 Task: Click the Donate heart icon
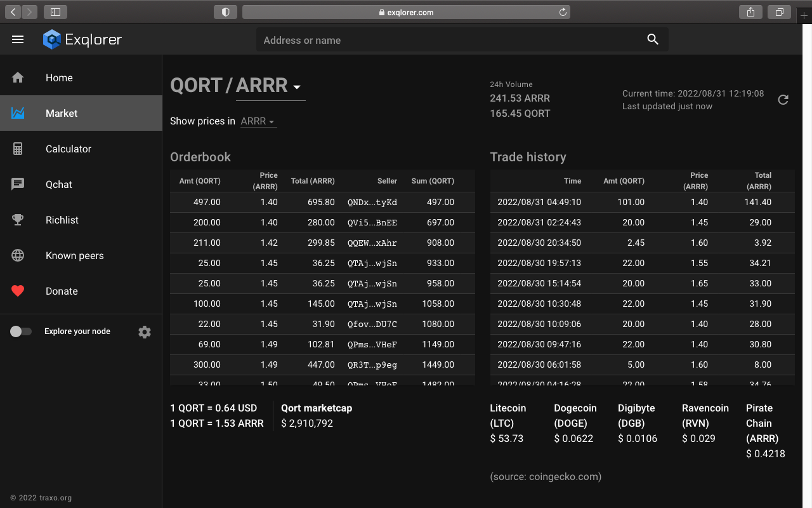[18, 291]
